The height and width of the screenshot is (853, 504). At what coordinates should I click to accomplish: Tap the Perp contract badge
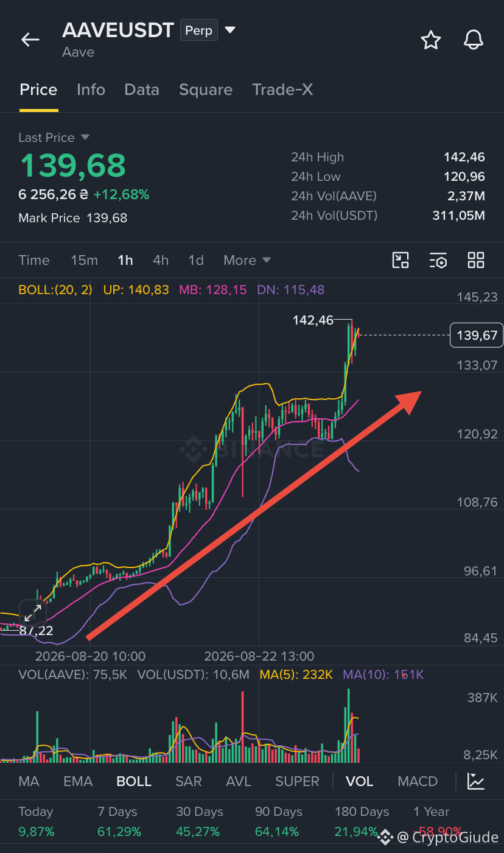point(198,30)
